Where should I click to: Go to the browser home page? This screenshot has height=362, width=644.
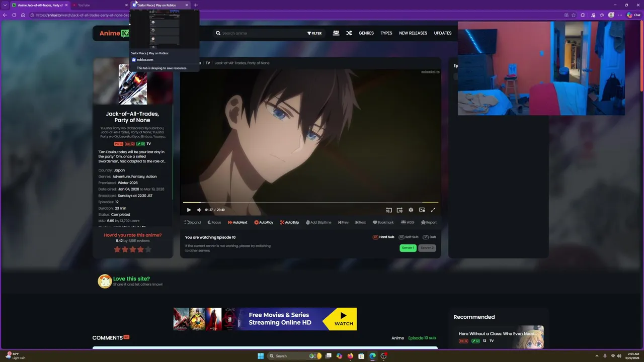23,15
